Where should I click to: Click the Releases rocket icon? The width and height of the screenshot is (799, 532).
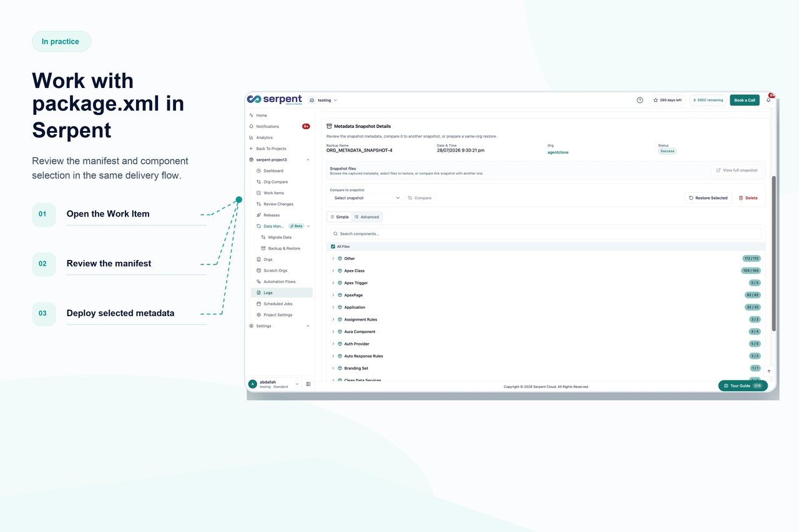pyautogui.click(x=258, y=215)
